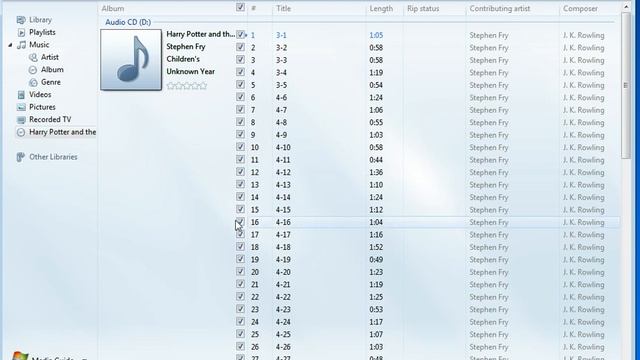The width and height of the screenshot is (640, 360).
Task: Click the Music note icon in the sidebar
Action: pos(22,45)
